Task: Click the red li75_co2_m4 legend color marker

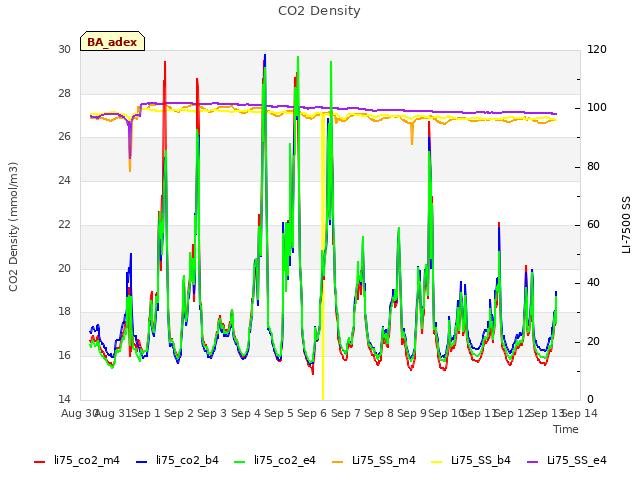Action: [39, 462]
